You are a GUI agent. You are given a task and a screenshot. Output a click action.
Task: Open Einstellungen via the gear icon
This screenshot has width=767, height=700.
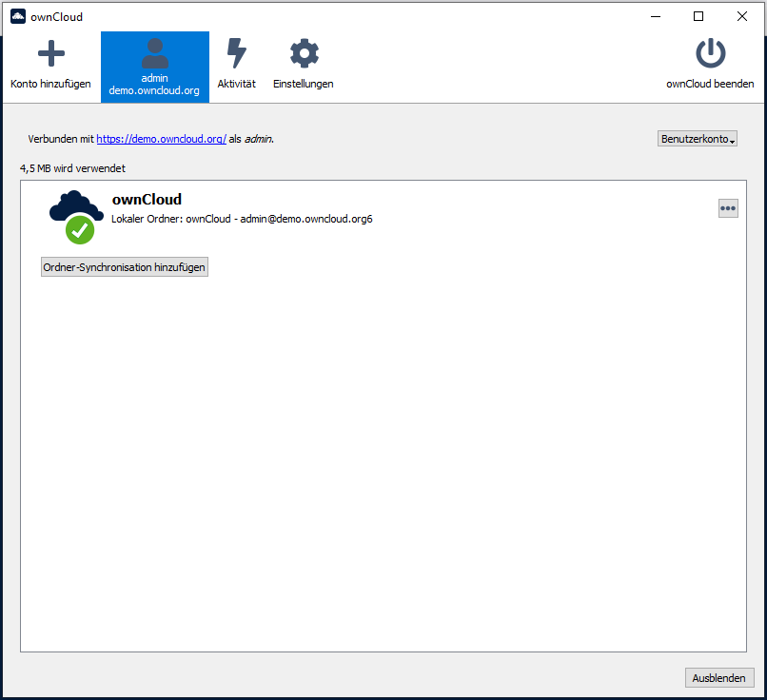pyautogui.click(x=303, y=54)
